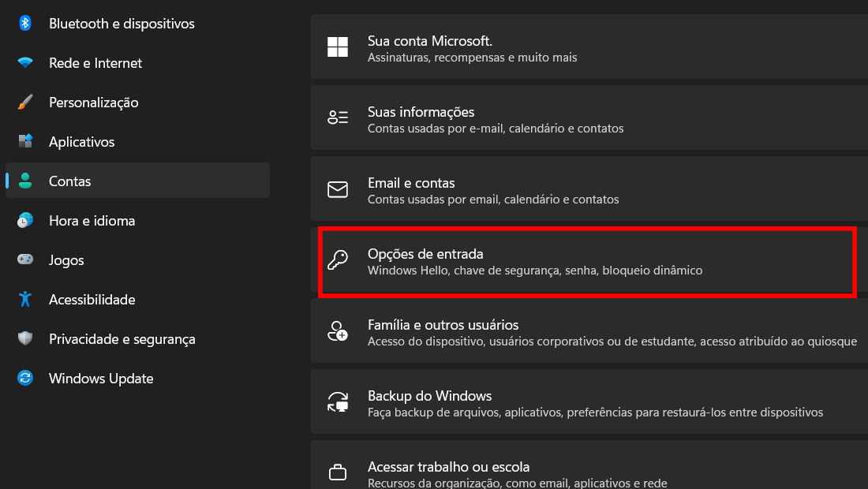Screen dimensions: 868x489
Task: Click the paintbrush icon for Personalização
Action: point(25,102)
